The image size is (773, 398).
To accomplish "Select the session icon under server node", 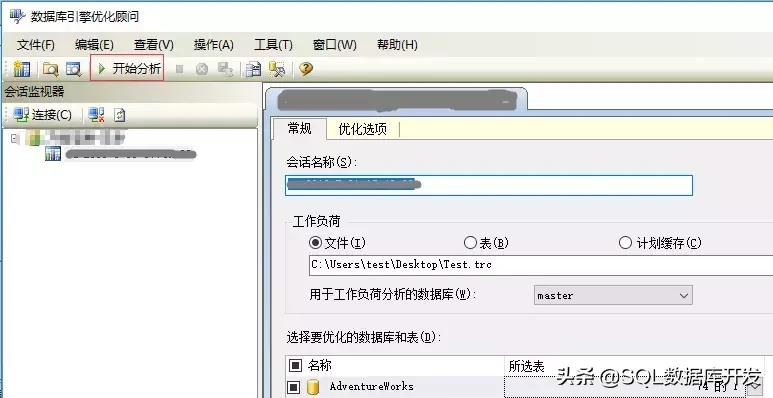I will (53, 153).
